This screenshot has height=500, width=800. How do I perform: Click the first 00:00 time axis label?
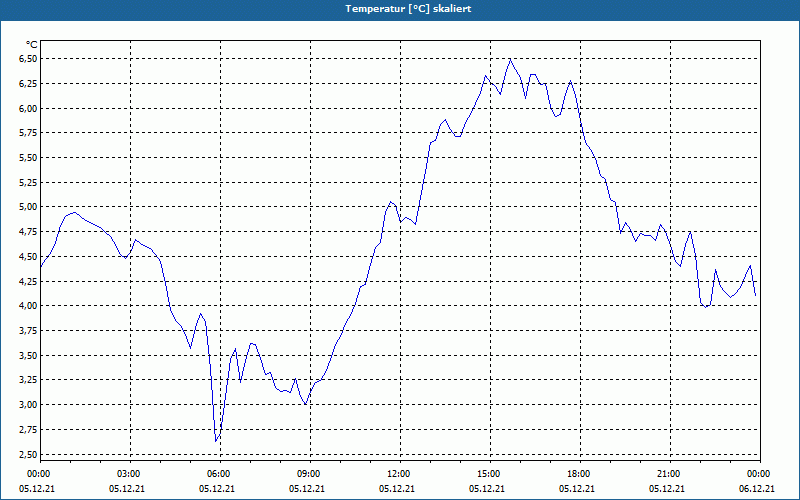pos(37,474)
